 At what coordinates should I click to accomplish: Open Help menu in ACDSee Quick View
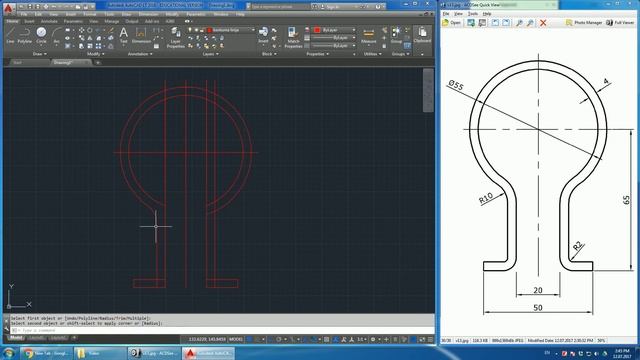(487, 14)
